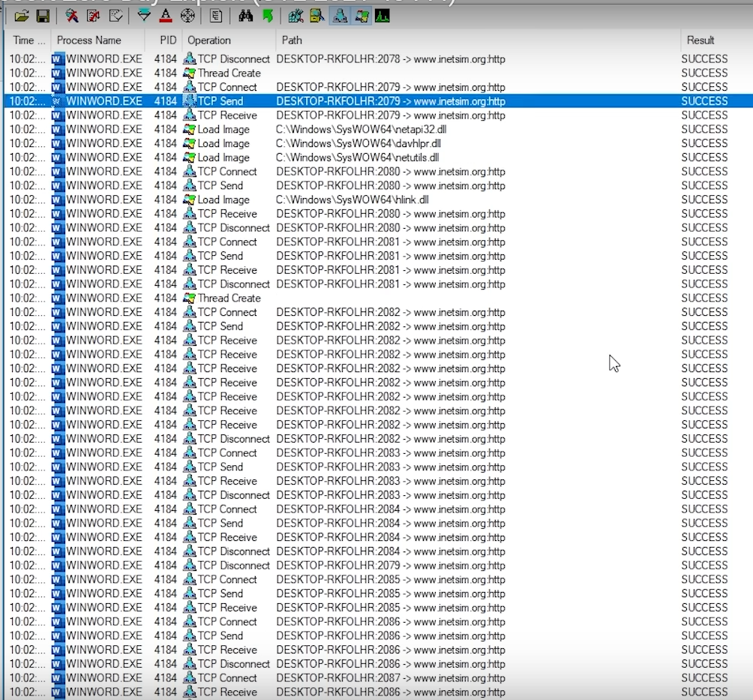Select the TCP Receive row for port 2079

pos(379,115)
